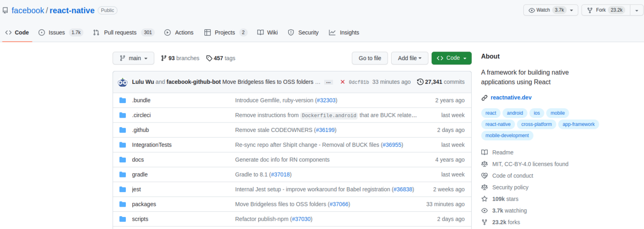Switch to the Security tab

coord(303,33)
